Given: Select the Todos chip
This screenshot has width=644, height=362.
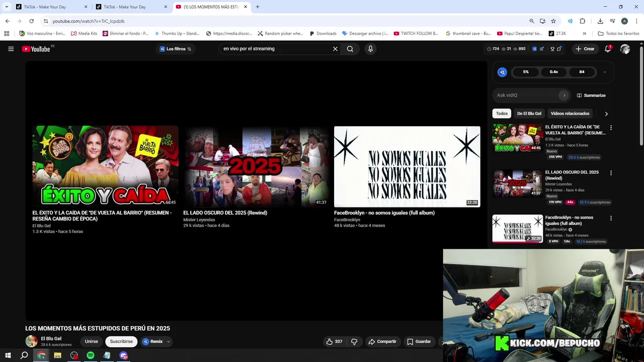Looking at the screenshot, I should (502, 114).
